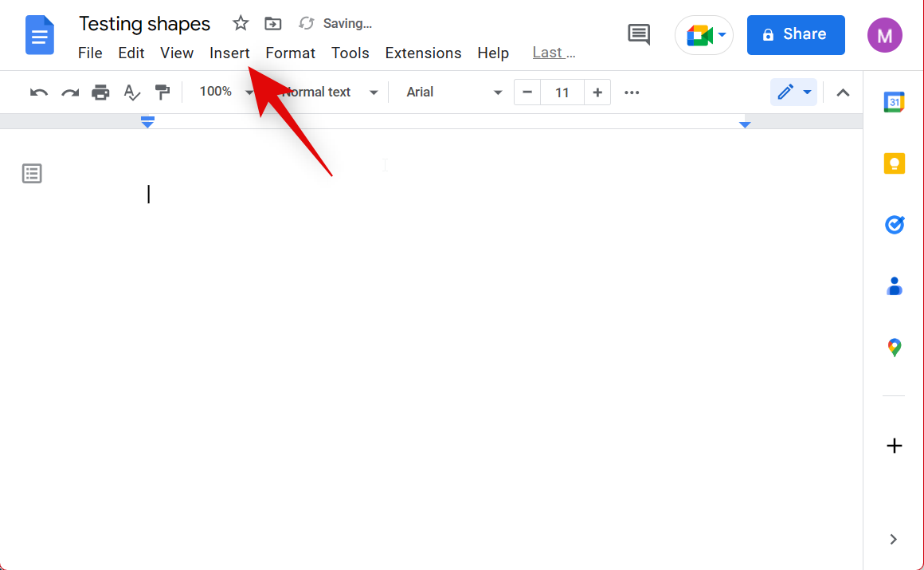Star the Testing shapes document
Image resolution: width=924 pixels, height=570 pixels.
pos(241,24)
